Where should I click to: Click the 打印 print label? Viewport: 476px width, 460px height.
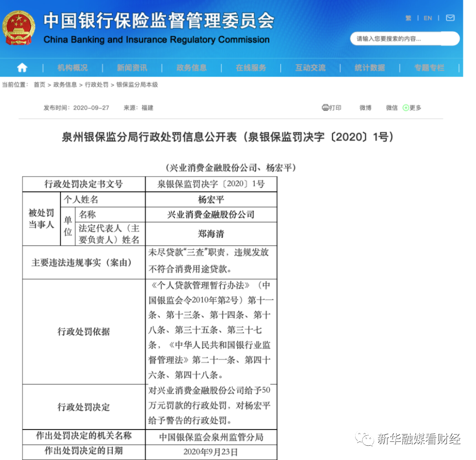[335, 108]
